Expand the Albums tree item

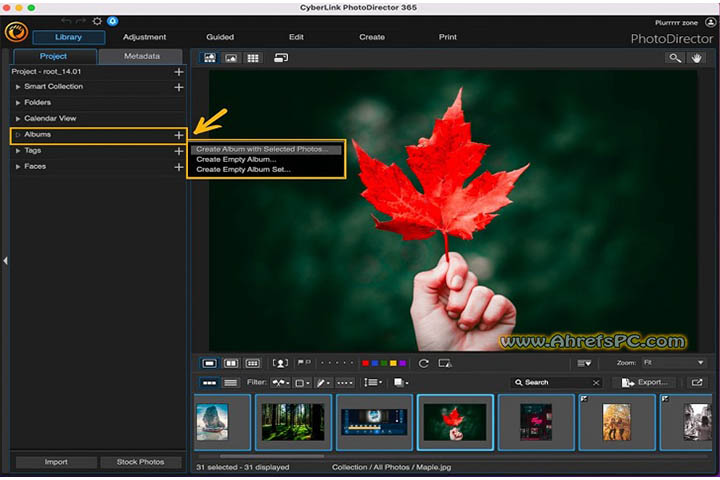(x=18, y=135)
